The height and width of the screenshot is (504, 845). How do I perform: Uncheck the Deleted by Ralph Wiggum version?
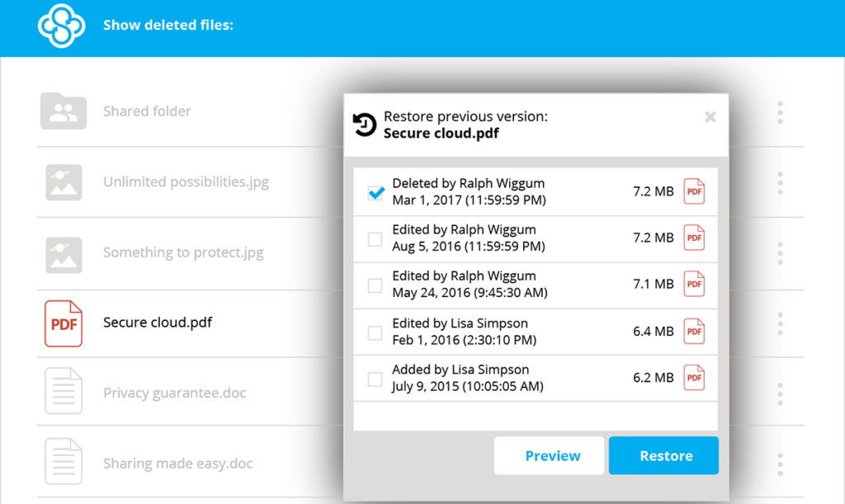click(375, 193)
